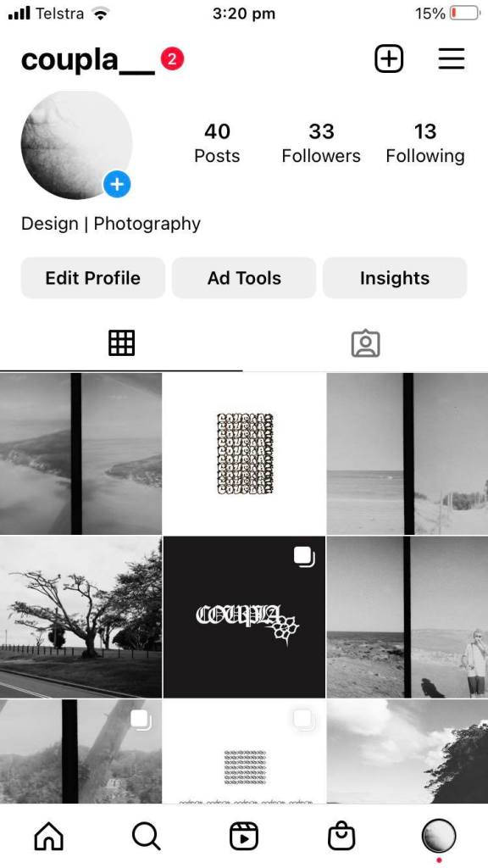
Task: Open the leaning tree photo post
Action: click(x=80, y=617)
